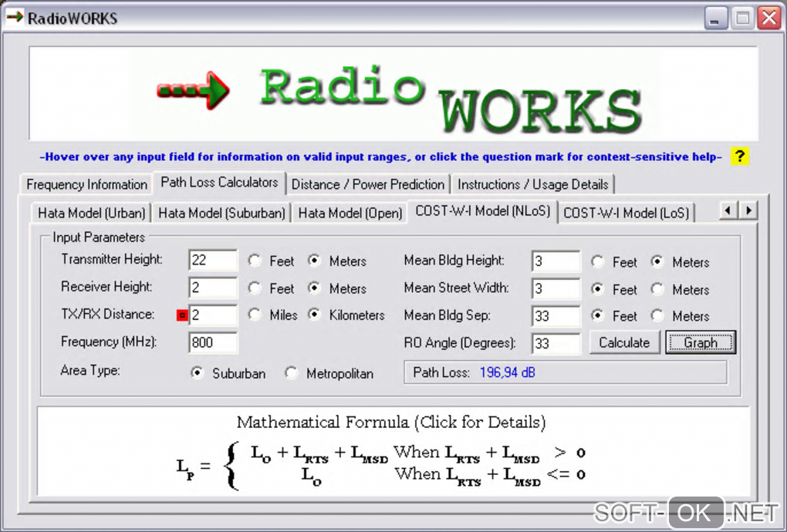Set Mean Street Width unit to Meters

(680, 289)
